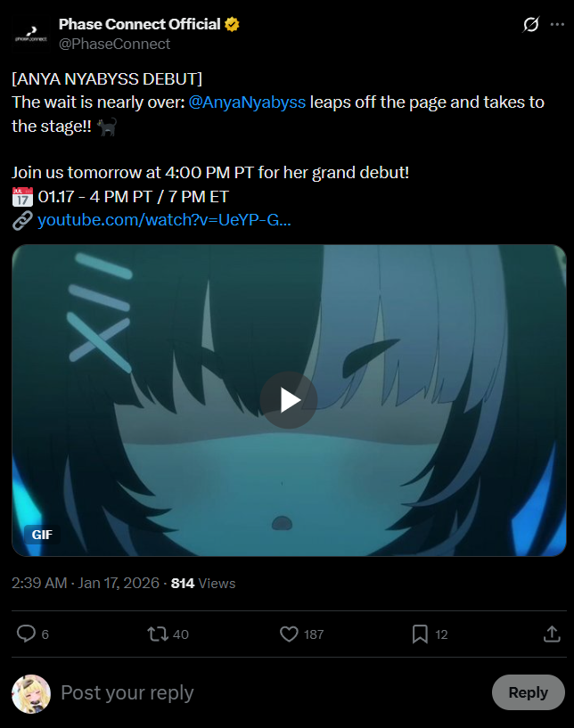This screenshot has height=728, width=574.
Task: Open the 814 Views analytics
Action: [203, 583]
